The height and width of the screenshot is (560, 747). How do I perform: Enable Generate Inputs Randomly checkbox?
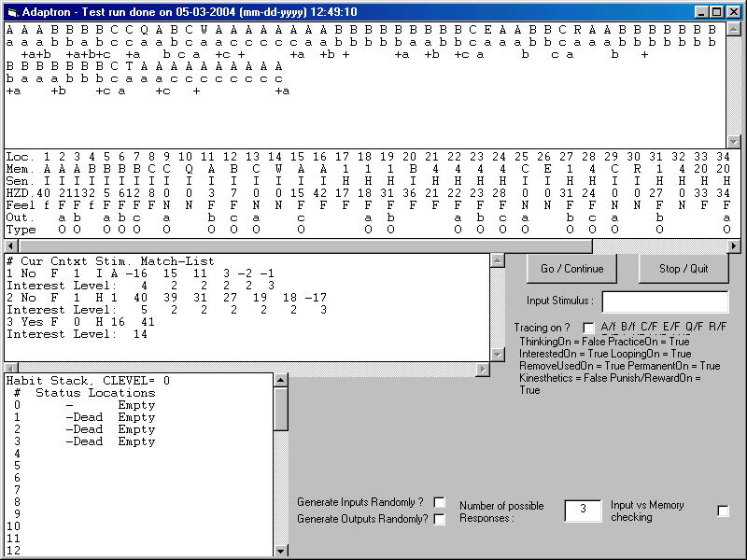click(x=439, y=502)
